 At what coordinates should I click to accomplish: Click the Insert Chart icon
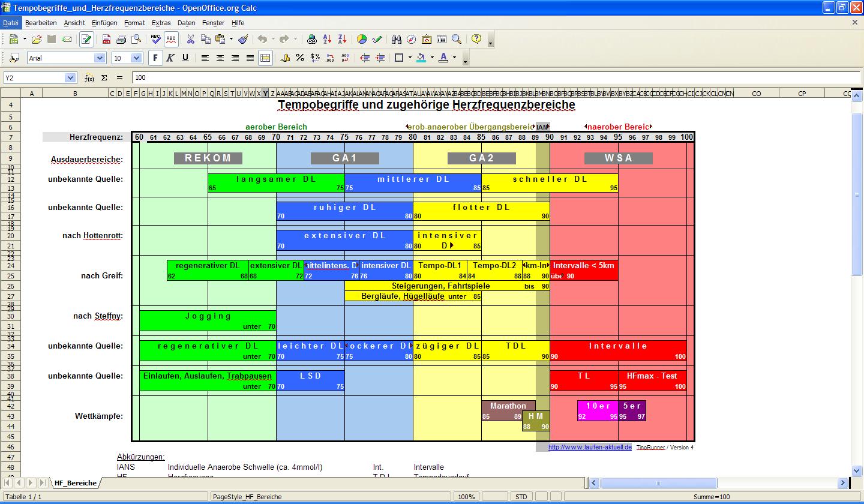(x=362, y=40)
